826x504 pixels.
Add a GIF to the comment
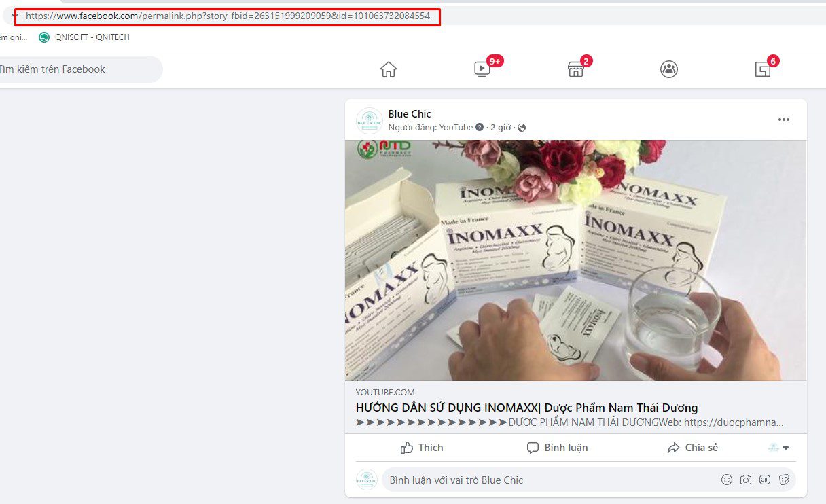click(765, 480)
